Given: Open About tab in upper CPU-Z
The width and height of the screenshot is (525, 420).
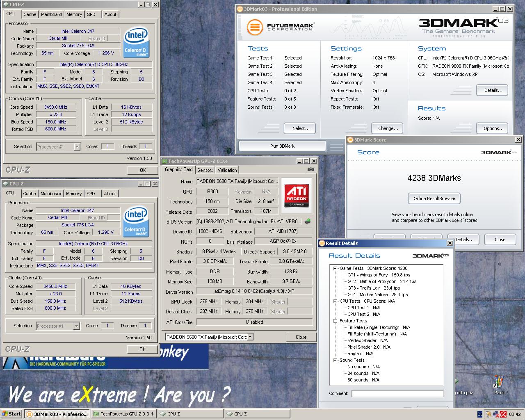Looking at the screenshot, I should click(x=110, y=14).
